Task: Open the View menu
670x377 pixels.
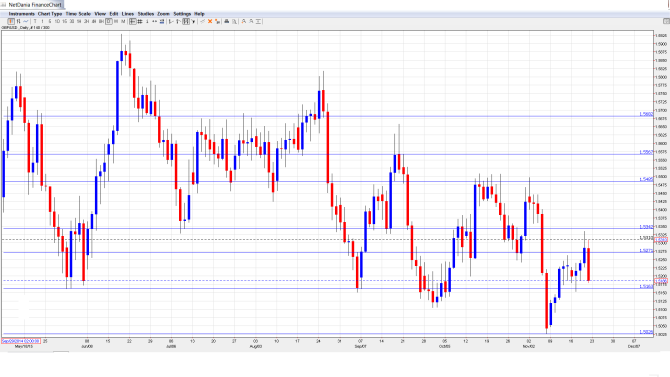Action: coord(100,14)
